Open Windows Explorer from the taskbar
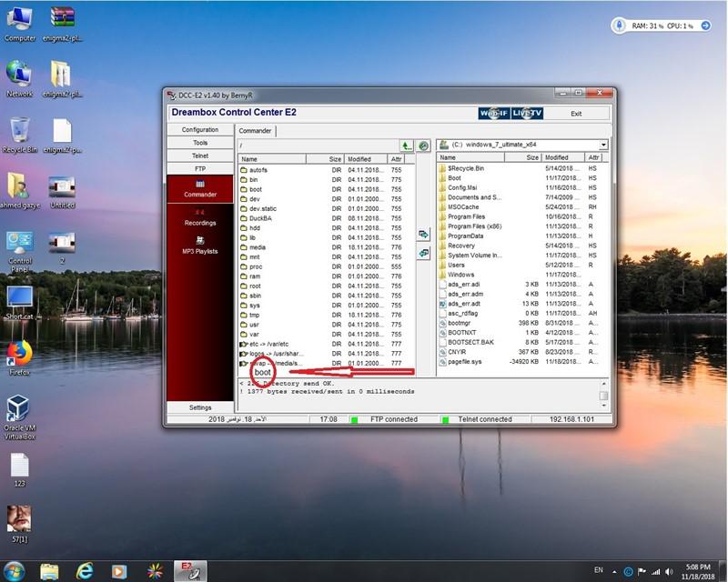This screenshot has height=582, width=728. (50, 571)
